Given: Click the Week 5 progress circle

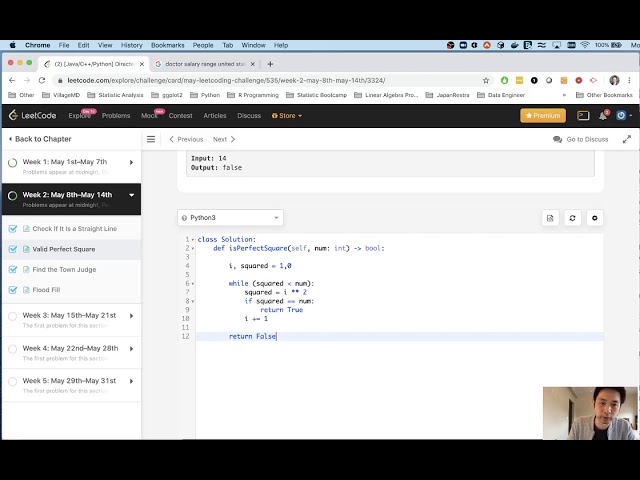Looking at the screenshot, I should tap(13, 381).
